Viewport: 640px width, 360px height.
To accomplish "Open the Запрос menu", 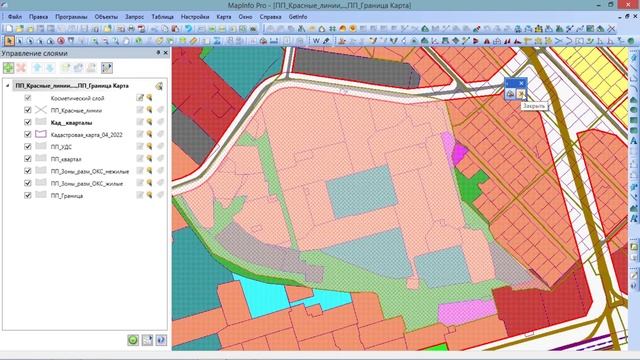I will pyautogui.click(x=134, y=17).
